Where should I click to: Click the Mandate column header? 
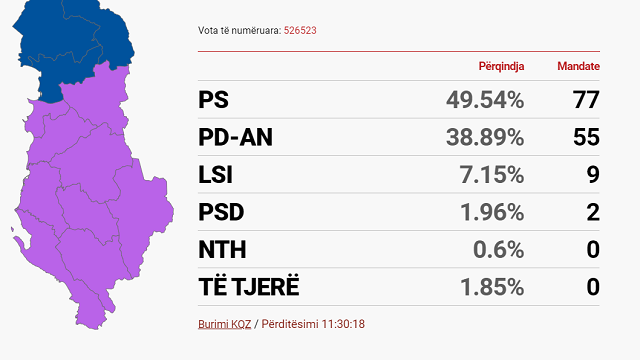578,66
